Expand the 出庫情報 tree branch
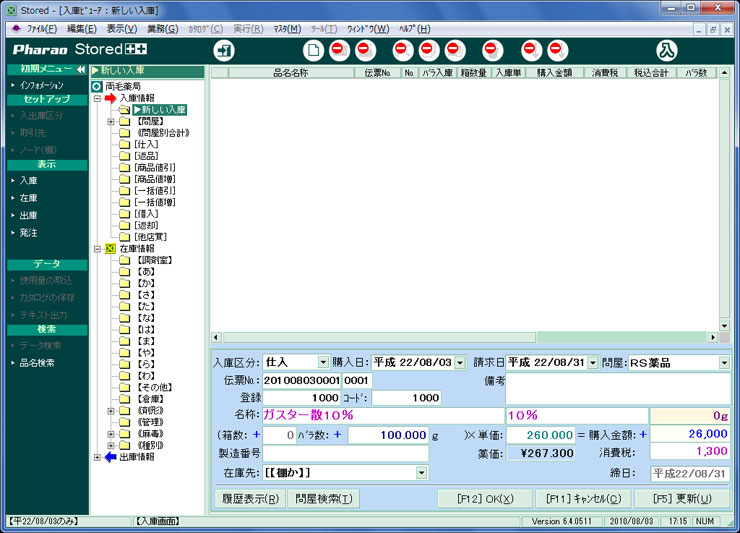Viewport: 740px width, 533px height. [97, 457]
